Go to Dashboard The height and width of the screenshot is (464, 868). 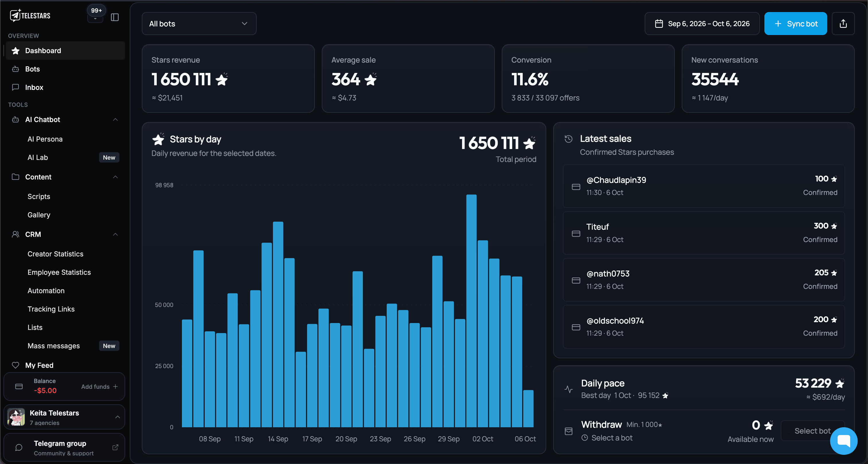[65, 51]
